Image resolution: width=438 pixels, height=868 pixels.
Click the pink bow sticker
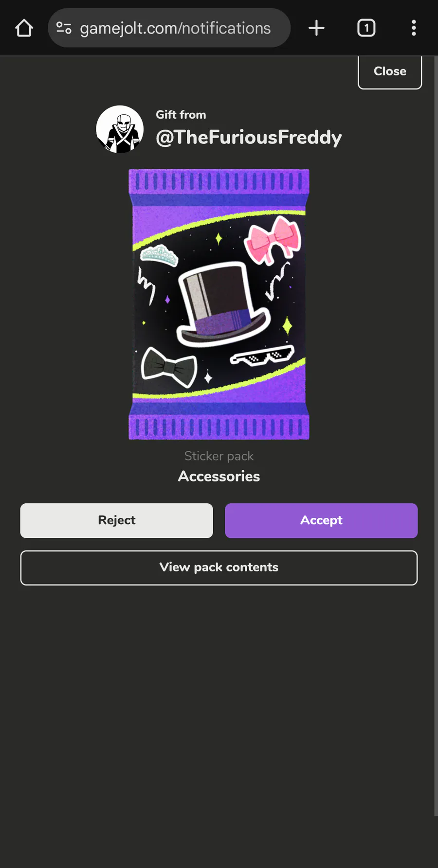[273, 239]
